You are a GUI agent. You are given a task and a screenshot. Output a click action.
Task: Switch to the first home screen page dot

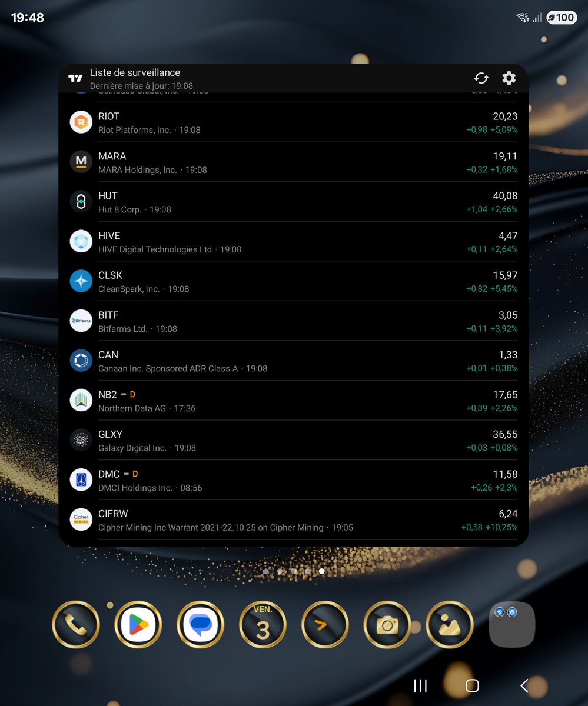coord(266,571)
